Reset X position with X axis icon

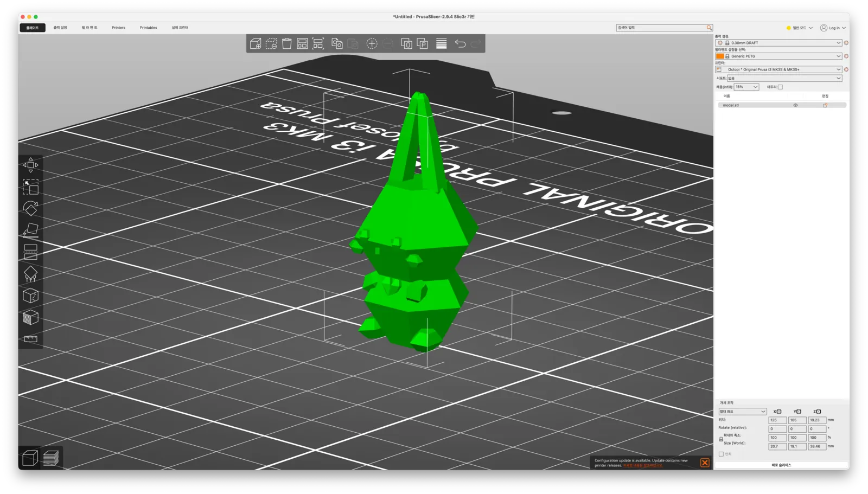779,412
